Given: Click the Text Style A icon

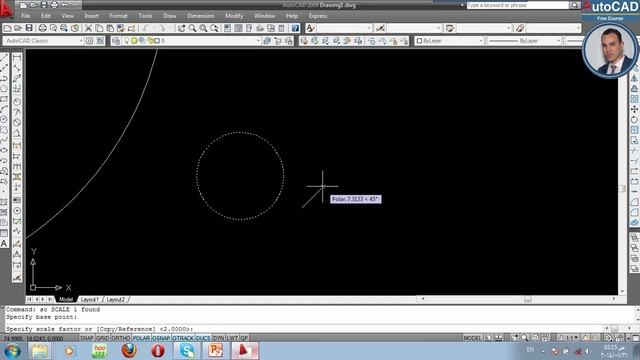Looking at the screenshot, I should [x=310, y=28].
